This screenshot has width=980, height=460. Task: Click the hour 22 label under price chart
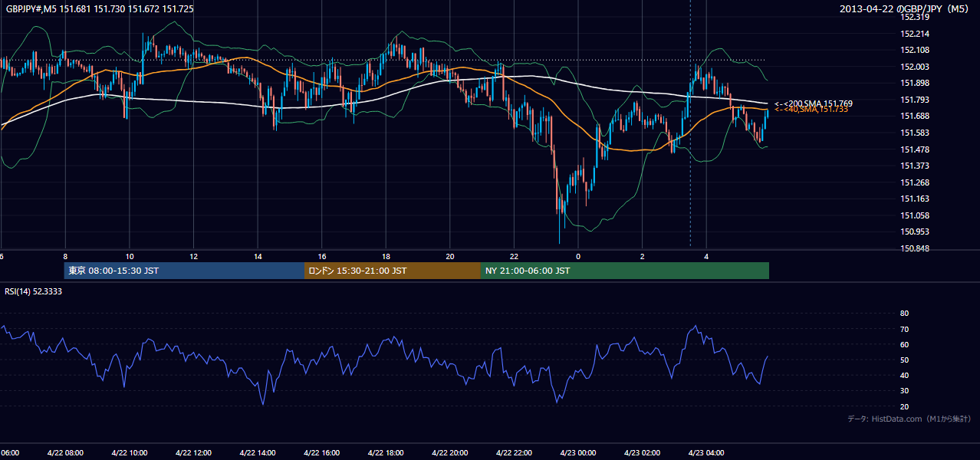coord(514,257)
